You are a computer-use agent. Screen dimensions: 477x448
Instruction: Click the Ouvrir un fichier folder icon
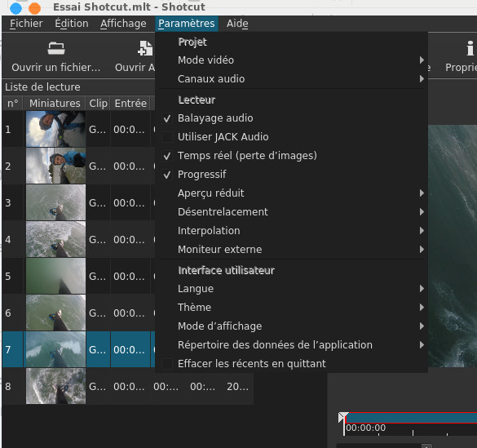point(56,48)
